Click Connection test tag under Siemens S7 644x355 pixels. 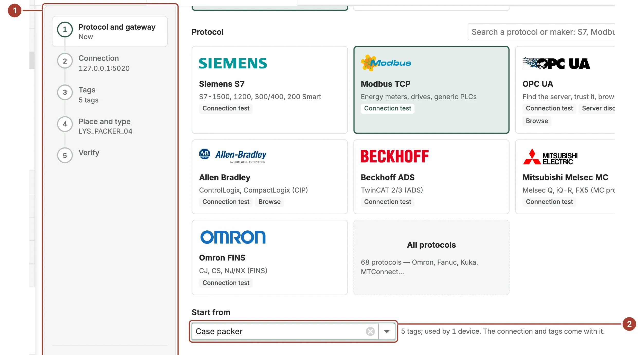[226, 108]
